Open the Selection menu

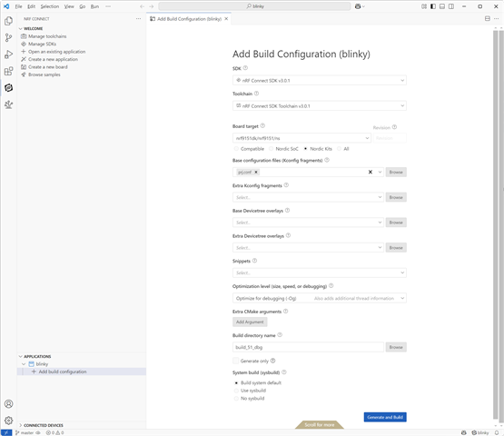(50, 6)
